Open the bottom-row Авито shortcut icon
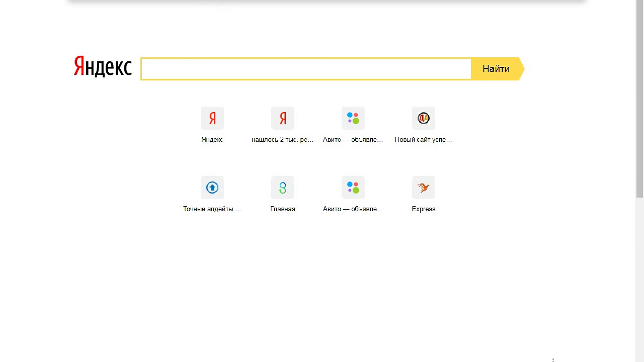Viewport: 644px width, 362px height. tap(353, 188)
